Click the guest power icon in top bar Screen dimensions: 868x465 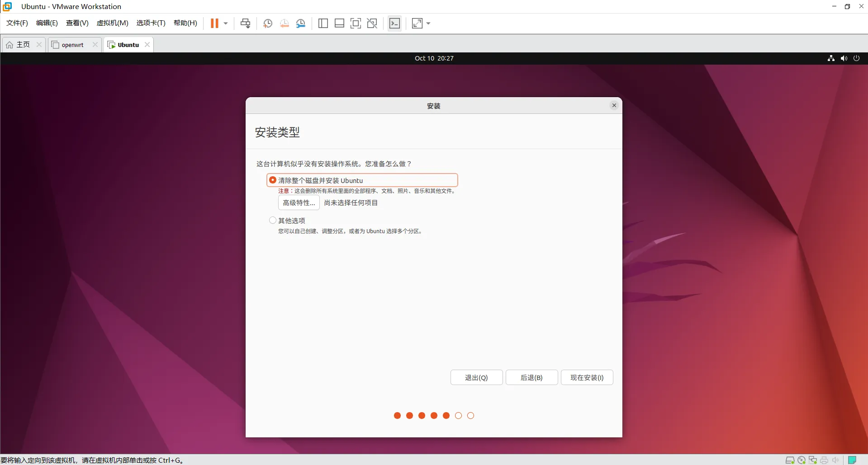[857, 58]
